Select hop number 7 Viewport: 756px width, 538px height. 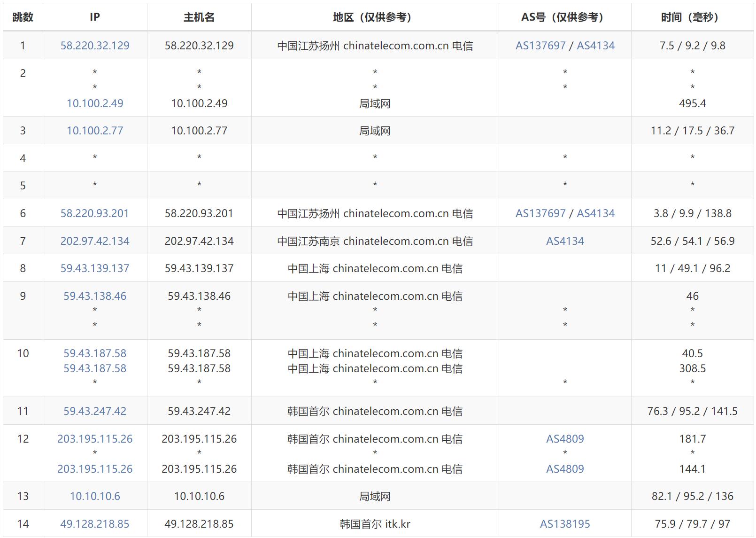pyautogui.click(x=23, y=241)
